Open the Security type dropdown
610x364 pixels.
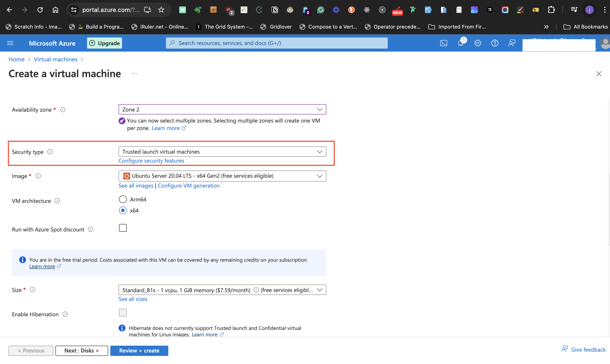(x=222, y=152)
